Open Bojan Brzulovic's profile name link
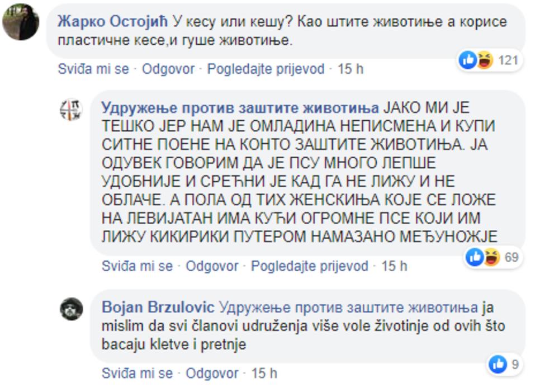This screenshot has height=392, width=559. pos(158,308)
